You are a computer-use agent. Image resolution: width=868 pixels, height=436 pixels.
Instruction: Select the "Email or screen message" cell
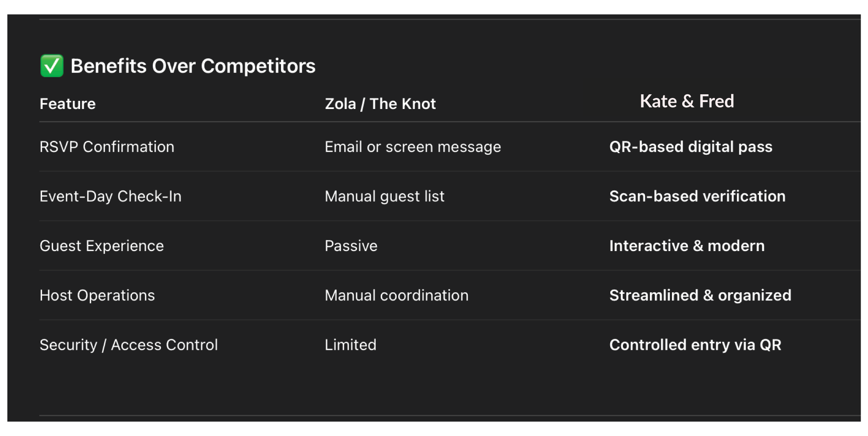pos(413,147)
